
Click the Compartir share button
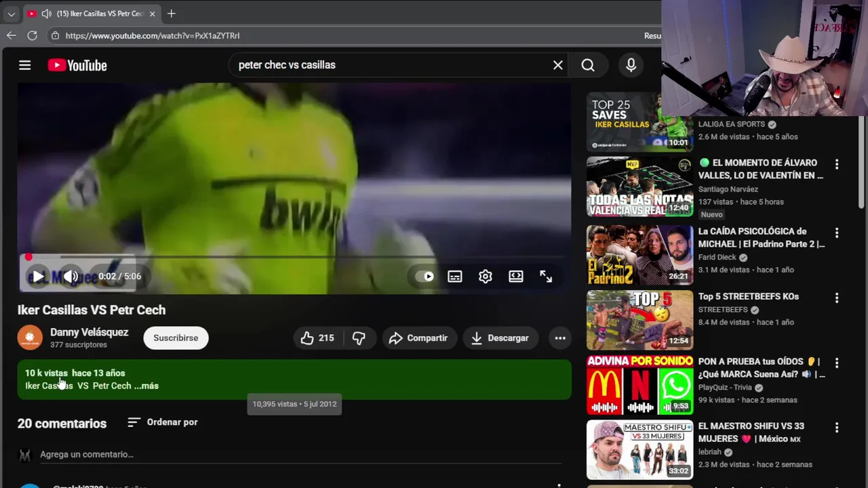point(418,338)
